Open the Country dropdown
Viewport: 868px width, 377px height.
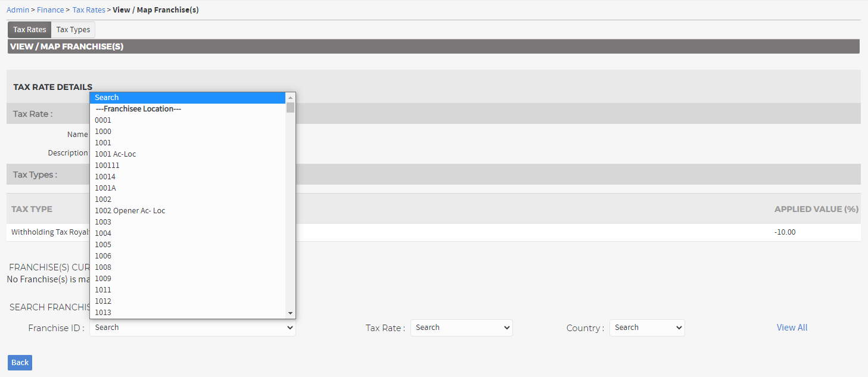click(x=646, y=328)
